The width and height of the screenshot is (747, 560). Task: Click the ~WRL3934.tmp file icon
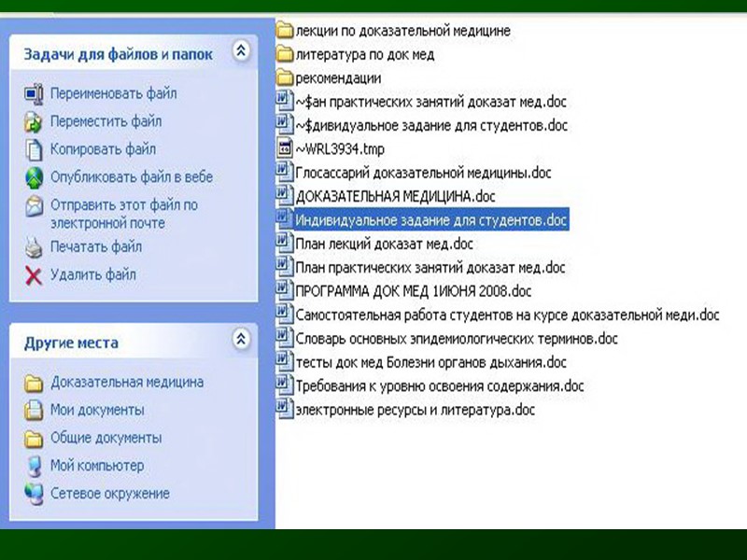285,148
